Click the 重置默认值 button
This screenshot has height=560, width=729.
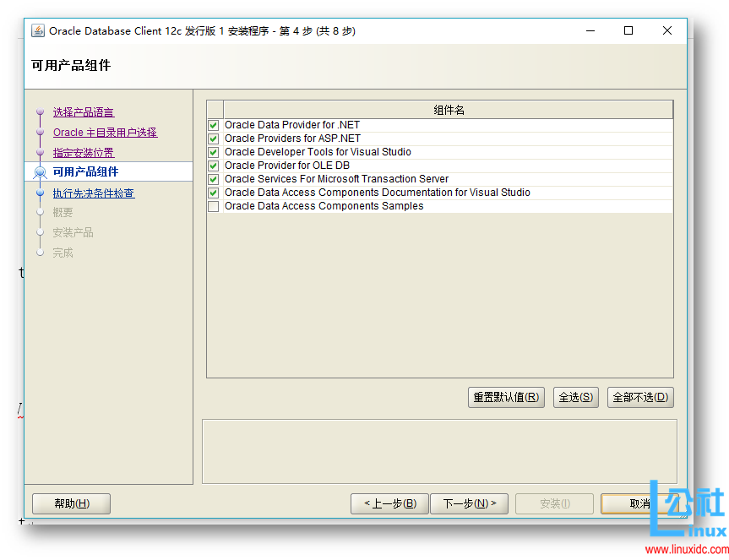(506, 397)
